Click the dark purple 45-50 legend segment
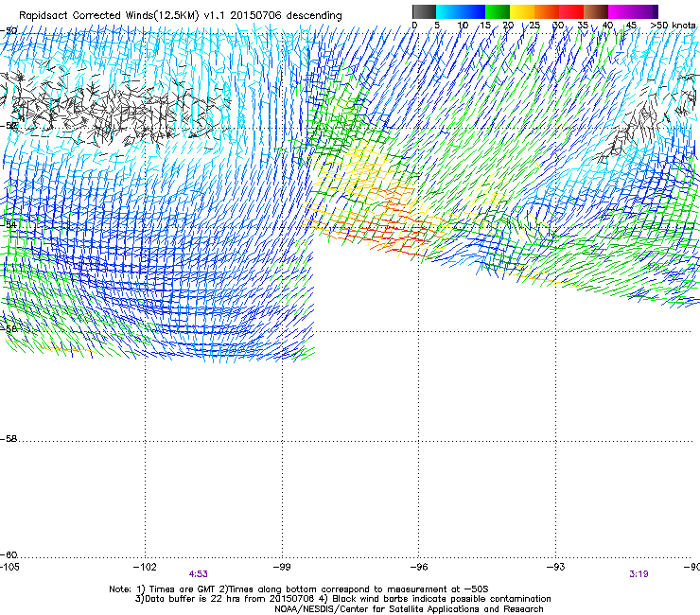 tap(645, 11)
